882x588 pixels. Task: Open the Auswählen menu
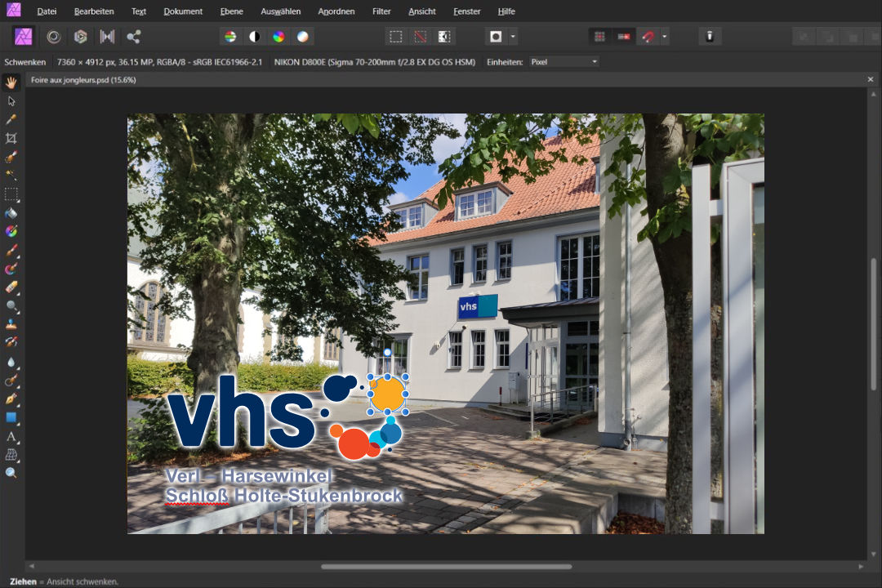tap(281, 11)
